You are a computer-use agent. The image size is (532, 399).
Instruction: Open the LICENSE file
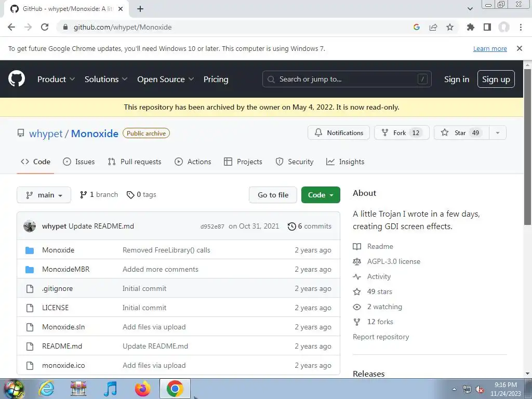click(x=55, y=308)
